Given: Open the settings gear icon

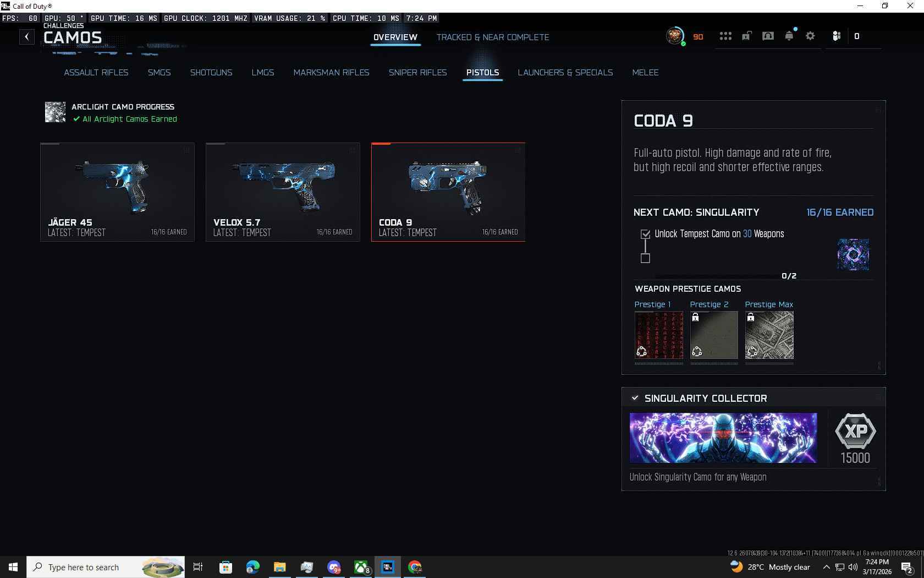Looking at the screenshot, I should point(810,36).
